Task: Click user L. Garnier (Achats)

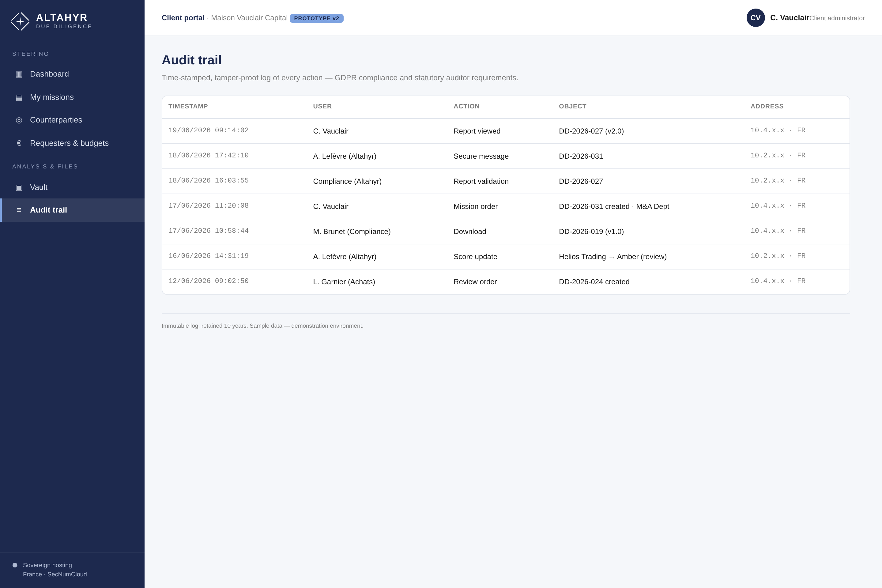Action: (x=344, y=282)
